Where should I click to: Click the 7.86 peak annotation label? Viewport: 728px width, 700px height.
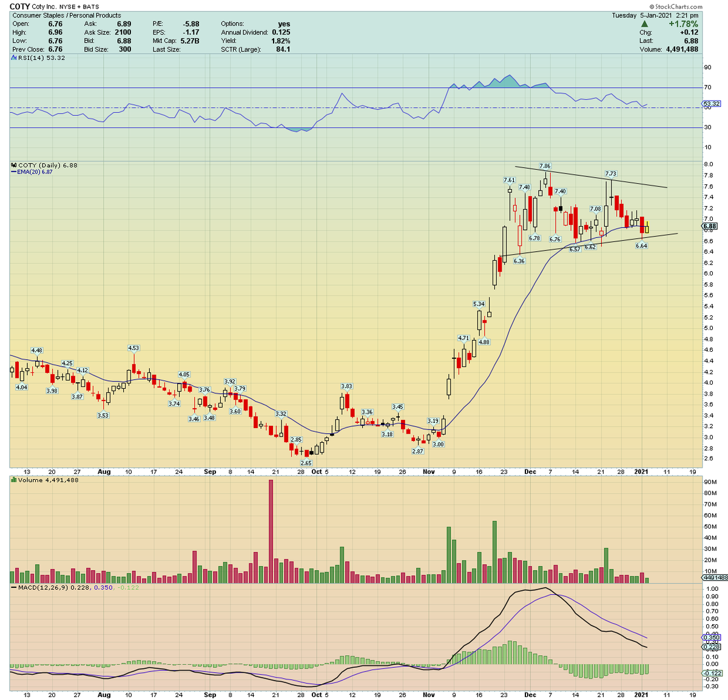tap(545, 164)
